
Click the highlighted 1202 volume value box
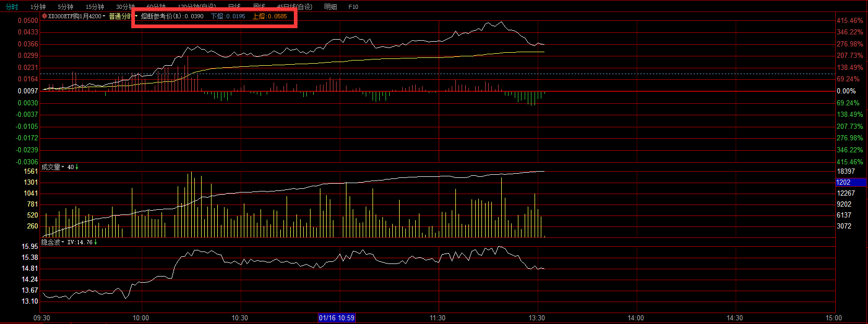[851, 182]
